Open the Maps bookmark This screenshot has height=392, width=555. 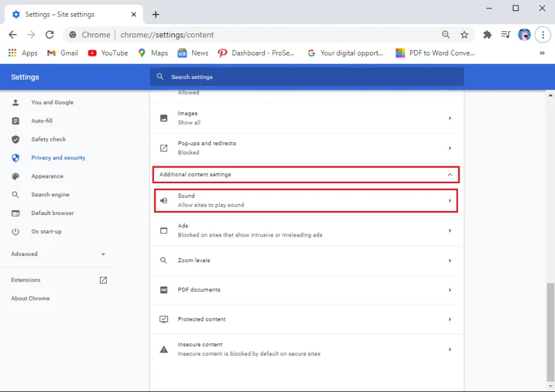pos(153,53)
